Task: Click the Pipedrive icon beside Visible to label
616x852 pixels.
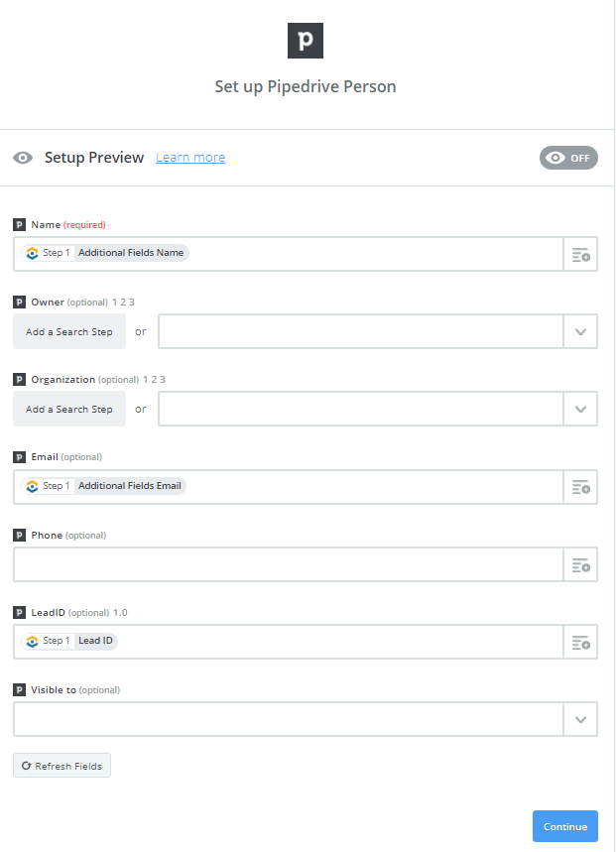Action: click(x=19, y=690)
